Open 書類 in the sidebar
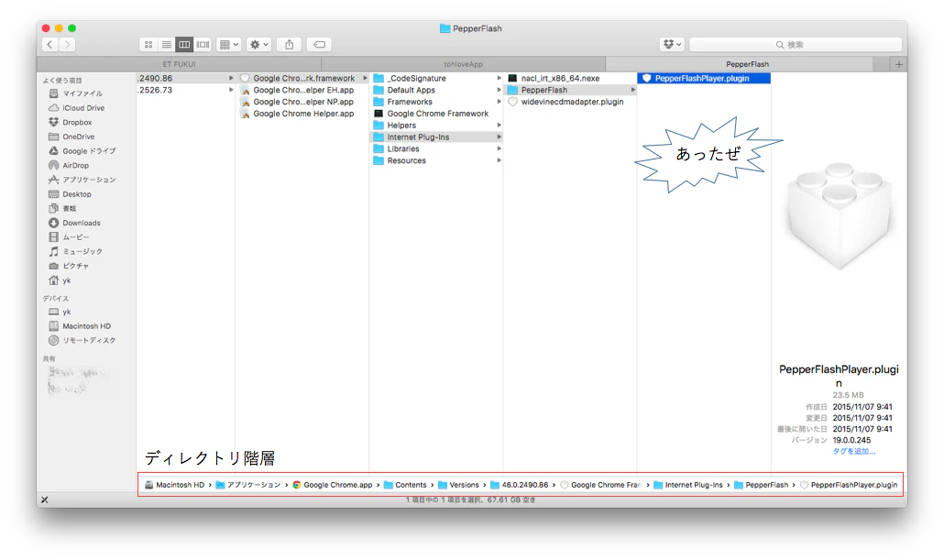The height and width of the screenshot is (560, 944). tap(62, 208)
